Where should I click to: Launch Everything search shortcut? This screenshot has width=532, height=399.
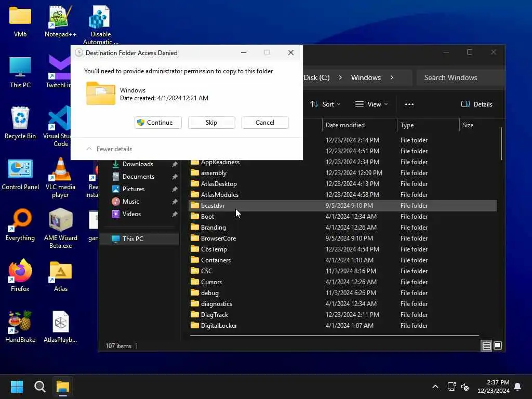click(20, 225)
